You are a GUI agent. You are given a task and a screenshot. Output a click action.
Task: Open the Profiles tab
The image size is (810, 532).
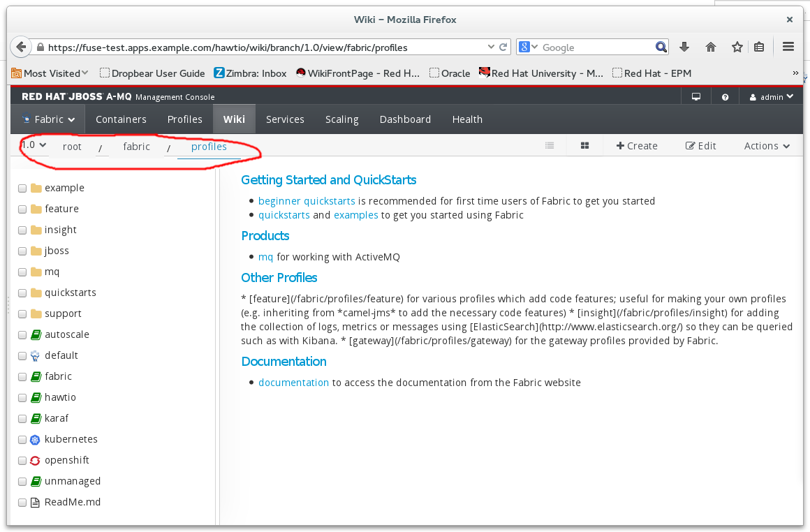184,119
